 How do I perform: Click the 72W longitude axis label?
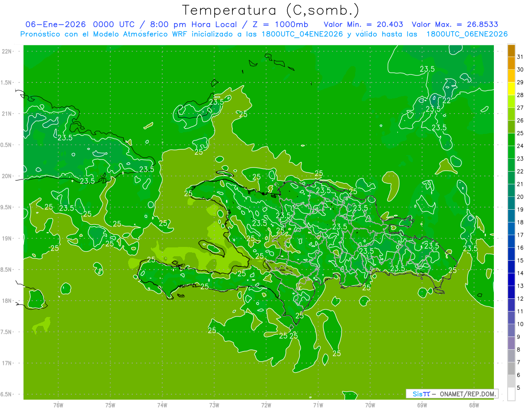coord(266,405)
